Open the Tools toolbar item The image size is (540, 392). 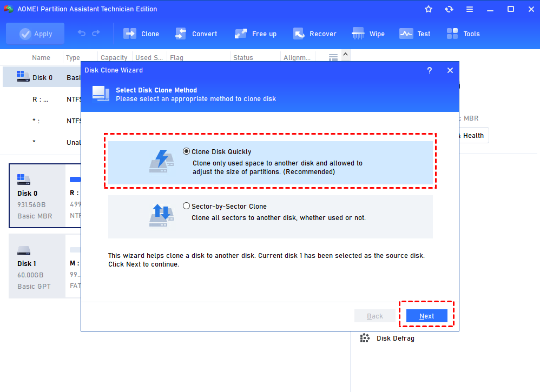[x=463, y=34]
